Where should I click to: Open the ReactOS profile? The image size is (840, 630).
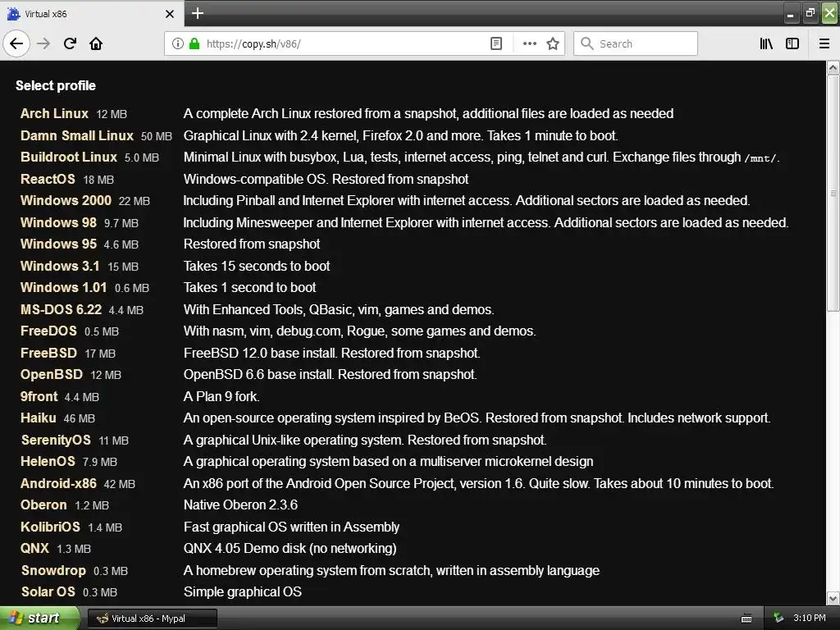pyautogui.click(x=48, y=179)
